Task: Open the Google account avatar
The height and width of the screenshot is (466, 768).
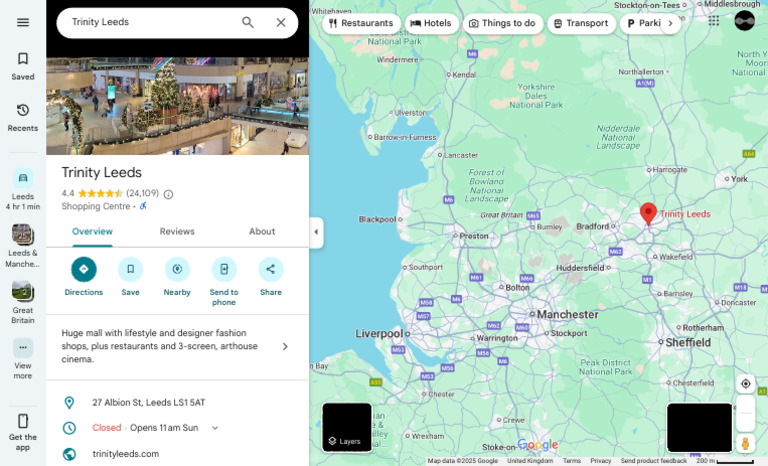Action: [744, 21]
